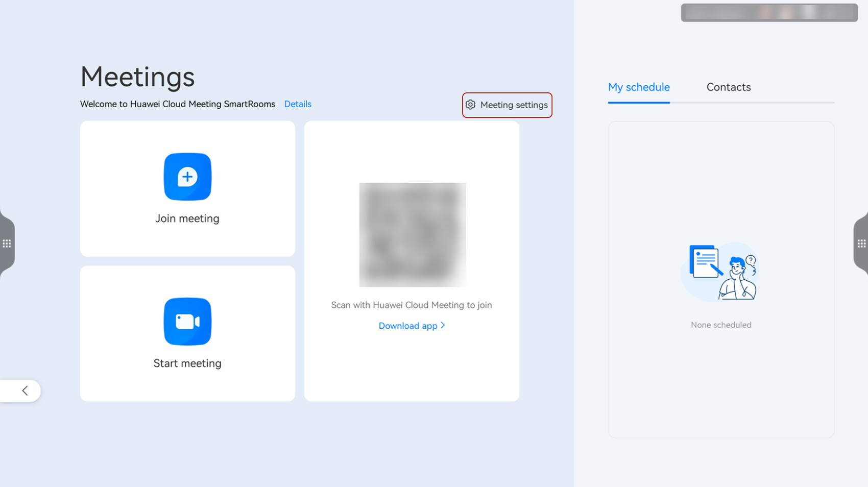This screenshot has height=487, width=868.
Task: Click the Start meeting label
Action: click(187, 363)
